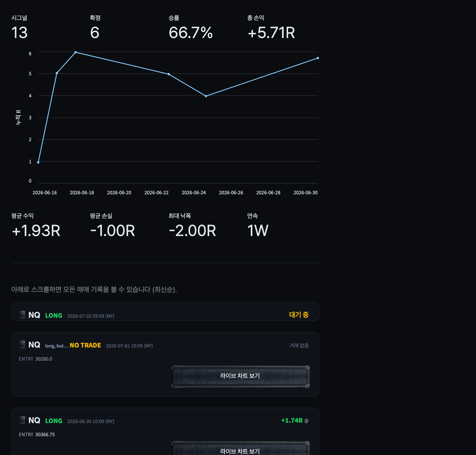
Task: Click the long, but… truncated label
Action: [x=57, y=346]
